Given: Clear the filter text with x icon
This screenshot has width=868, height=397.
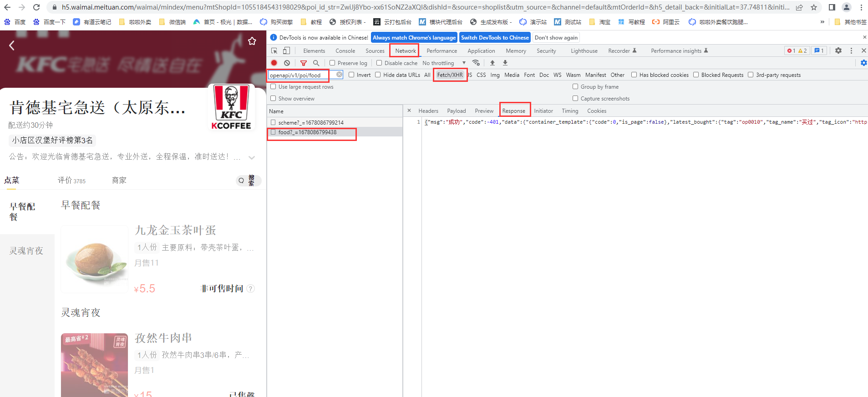Looking at the screenshot, I should point(339,75).
